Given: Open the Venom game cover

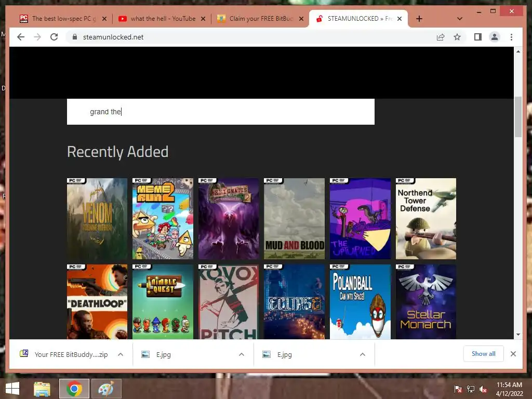Looking at the screenshot, I should 97,219.
